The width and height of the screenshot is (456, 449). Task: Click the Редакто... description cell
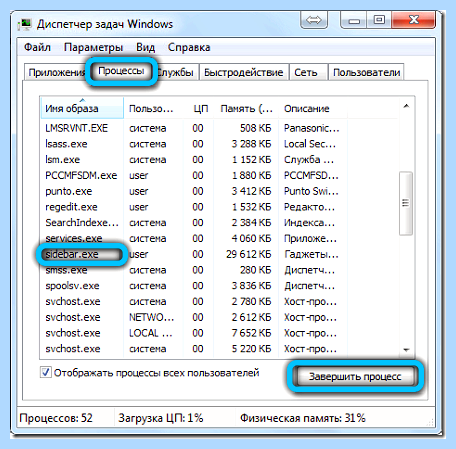click(309, 207)
